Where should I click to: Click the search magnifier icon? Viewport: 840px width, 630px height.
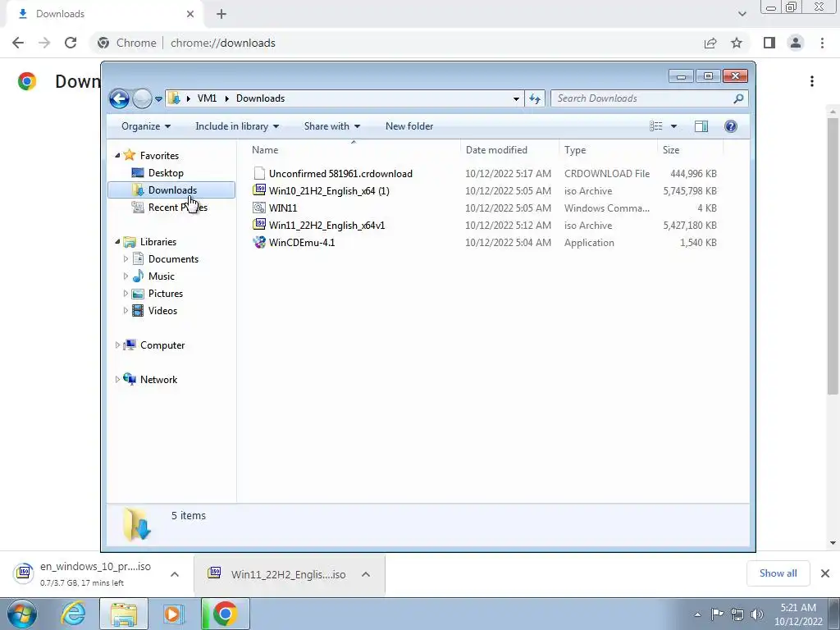point(739,98)
